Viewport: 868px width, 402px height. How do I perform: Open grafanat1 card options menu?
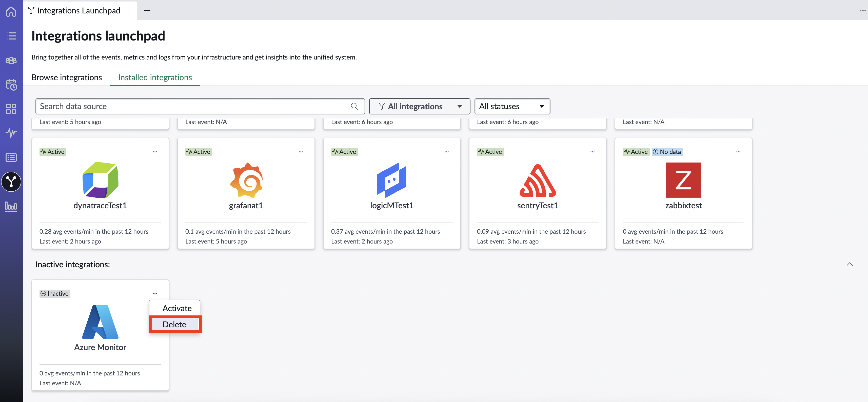[x=301, y=152]
